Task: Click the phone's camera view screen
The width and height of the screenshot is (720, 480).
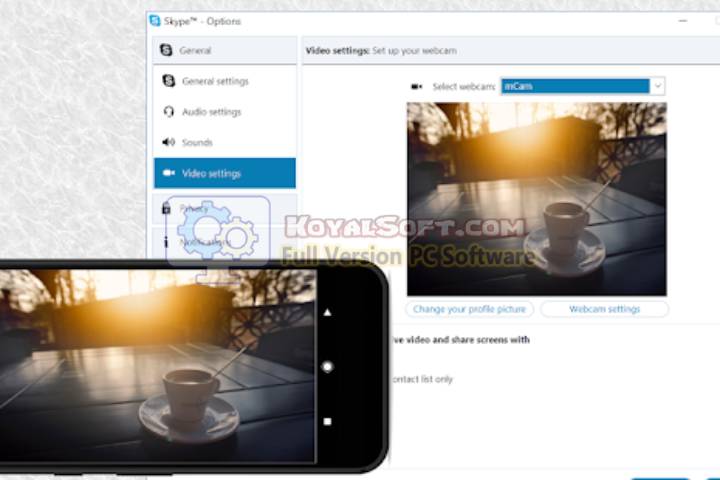Action: pyautogui.click(x=158, y=365)
